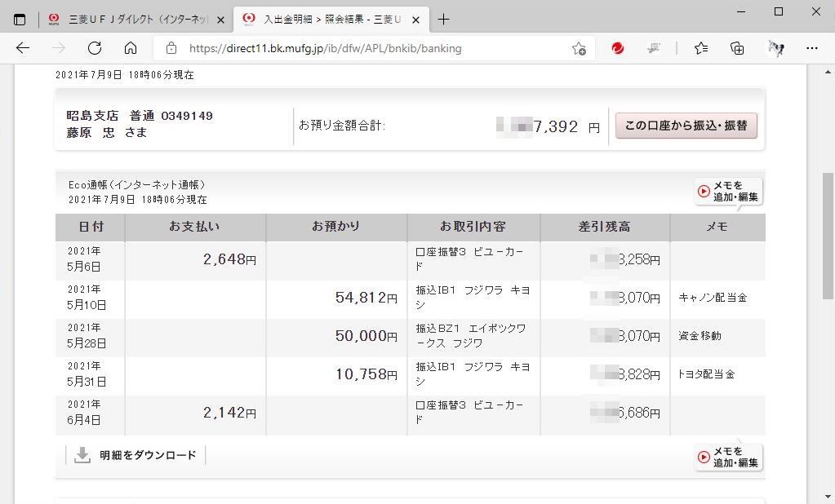
Task: Add this page to favorites
Action: (579, 48)
